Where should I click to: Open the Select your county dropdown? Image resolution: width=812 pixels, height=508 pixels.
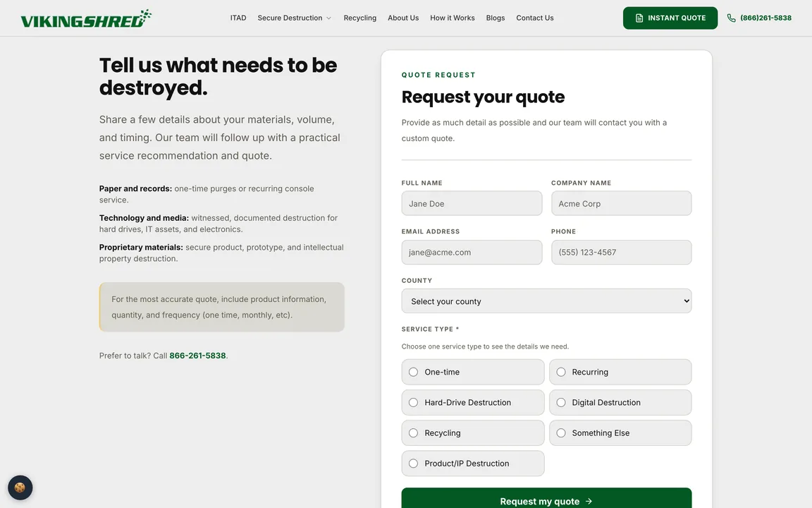546,301
